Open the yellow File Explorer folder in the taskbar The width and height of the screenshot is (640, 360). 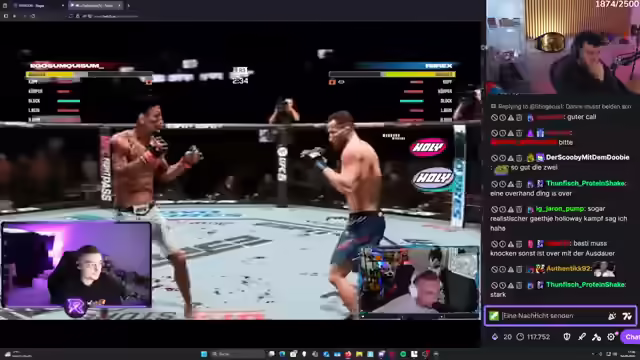(359, 354)
